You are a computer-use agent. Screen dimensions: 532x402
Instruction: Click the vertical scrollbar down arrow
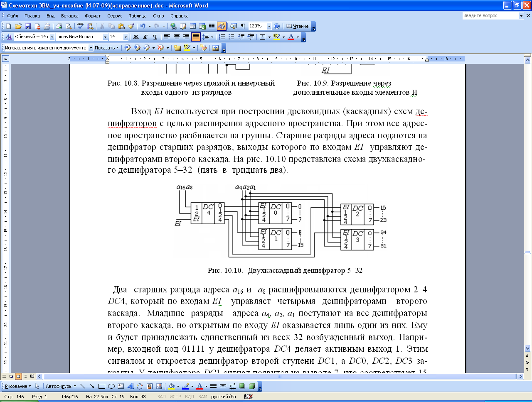pos(528,348)
